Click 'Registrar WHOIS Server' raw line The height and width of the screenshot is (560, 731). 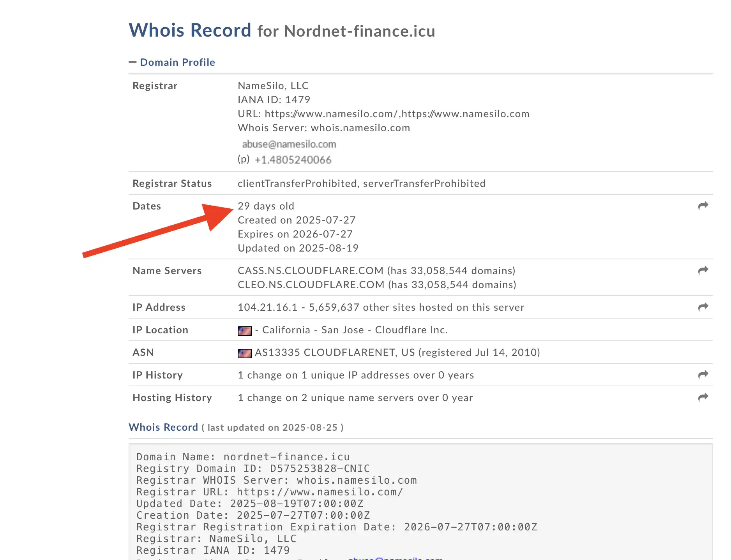[x=276, y=480]
